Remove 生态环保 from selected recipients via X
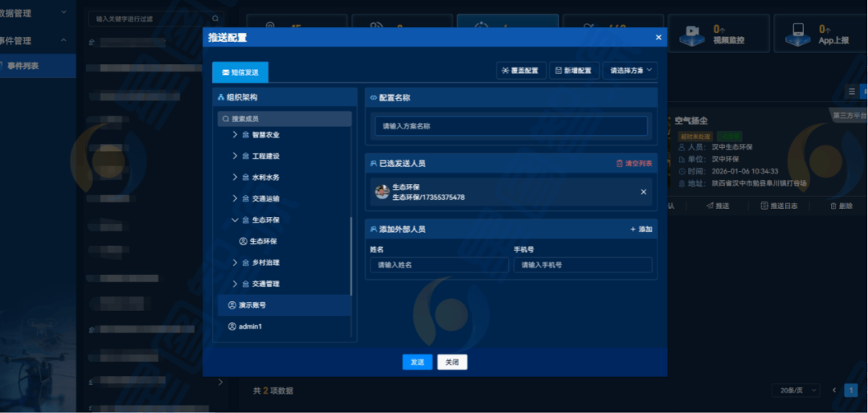Image resolution: width=868 pixels, height=413 pixels. click(x=643, y=192)
